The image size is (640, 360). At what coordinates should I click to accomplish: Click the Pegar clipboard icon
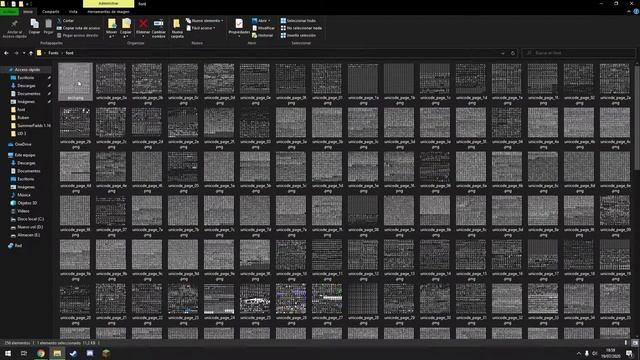click(48, 24)
